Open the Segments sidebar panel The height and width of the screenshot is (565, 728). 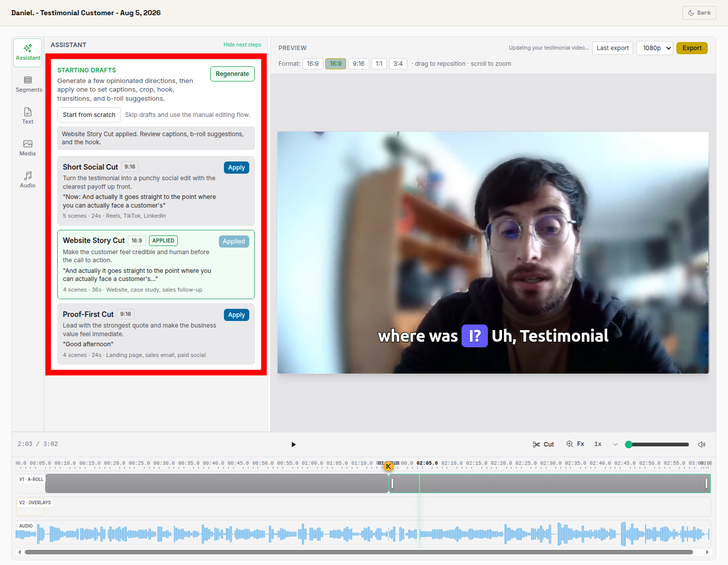pyautogui.click(x=28, y=85)
